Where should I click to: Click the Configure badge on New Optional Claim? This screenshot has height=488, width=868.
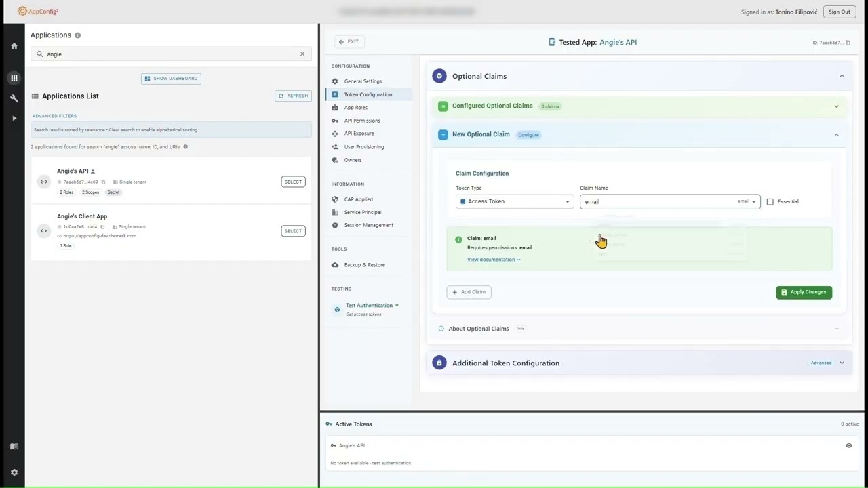[x=528, y=135]
